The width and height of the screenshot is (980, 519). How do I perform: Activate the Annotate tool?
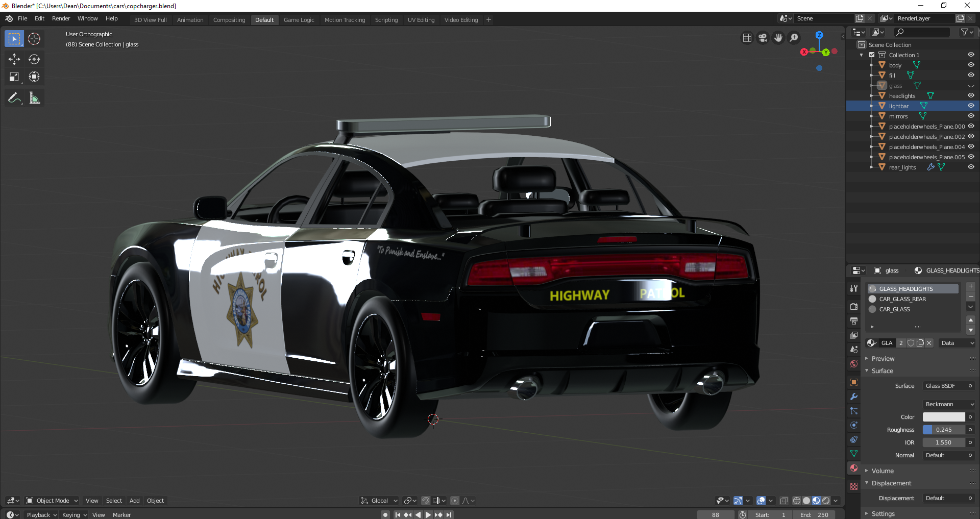[14, 97]
